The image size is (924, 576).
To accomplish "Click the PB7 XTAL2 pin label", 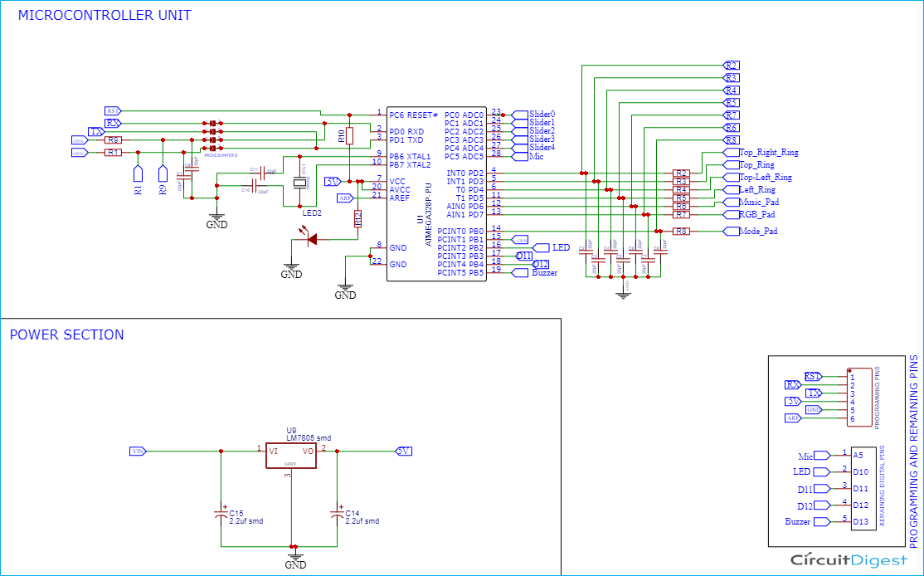I will [x=410, y=165].
